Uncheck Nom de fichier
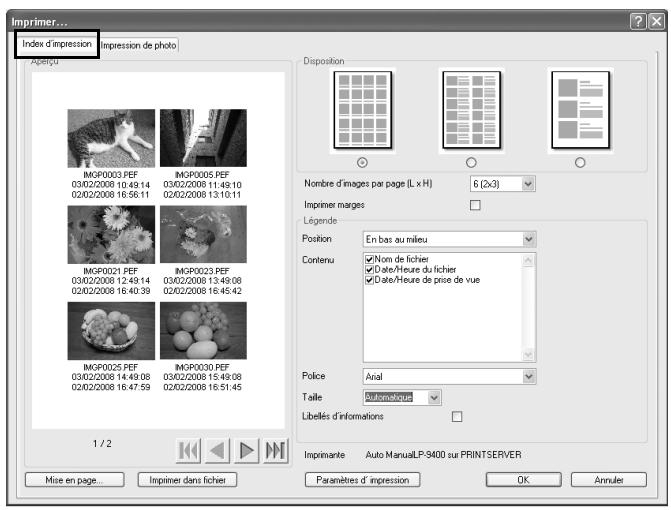Image resolution: width=671 pixels, height=510 pixels. point(369,259)
